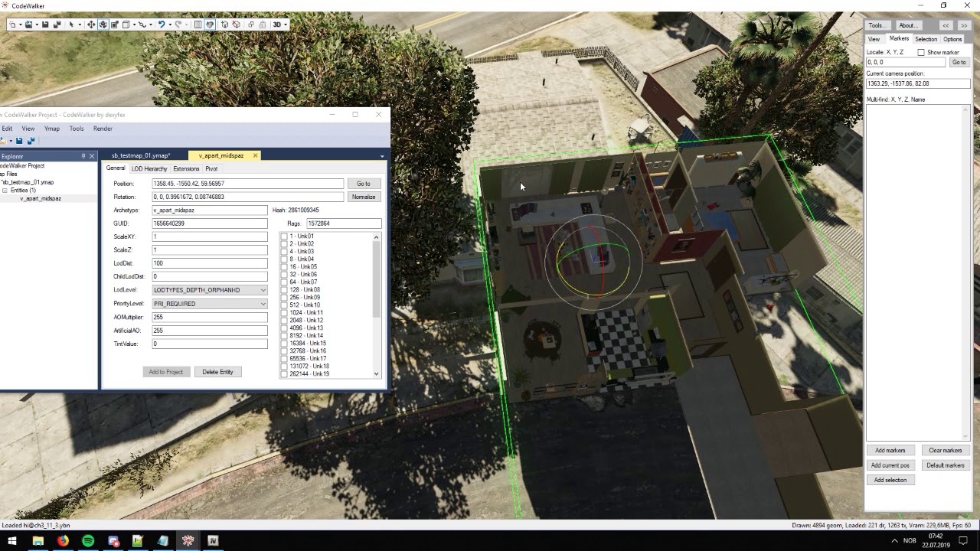Check the '16384 - Unk15' flag
Screen dimensions: 980x551
(x=284, y=344)
